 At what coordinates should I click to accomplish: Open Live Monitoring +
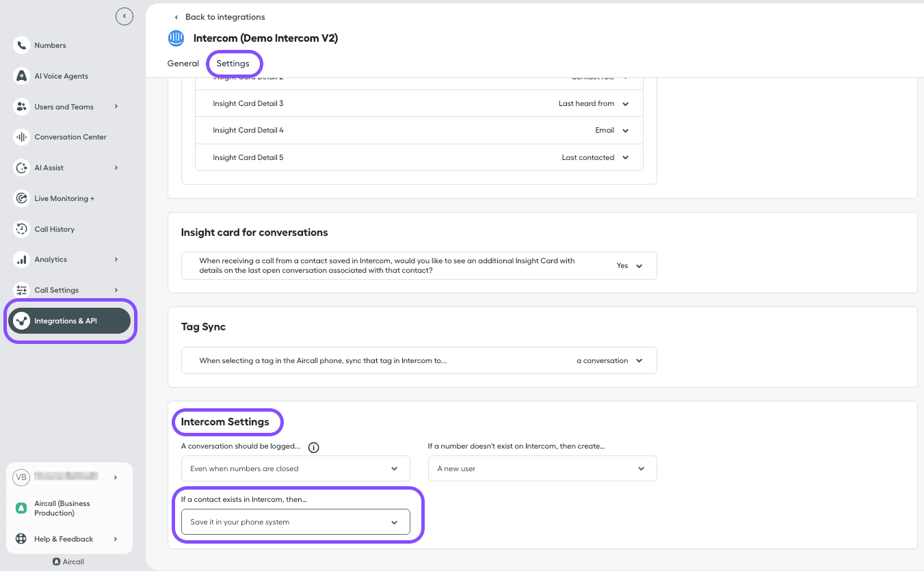coord(64,198)
